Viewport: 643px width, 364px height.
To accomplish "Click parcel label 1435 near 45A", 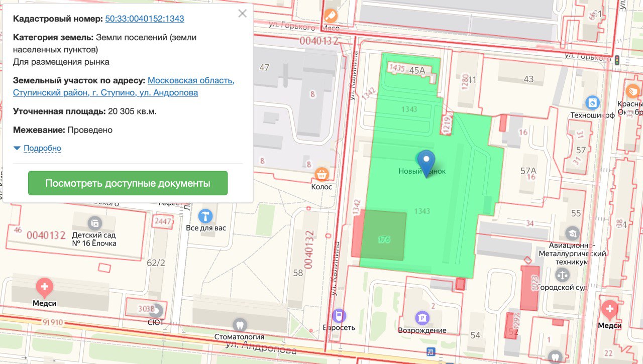I will (x=397, y=68).
